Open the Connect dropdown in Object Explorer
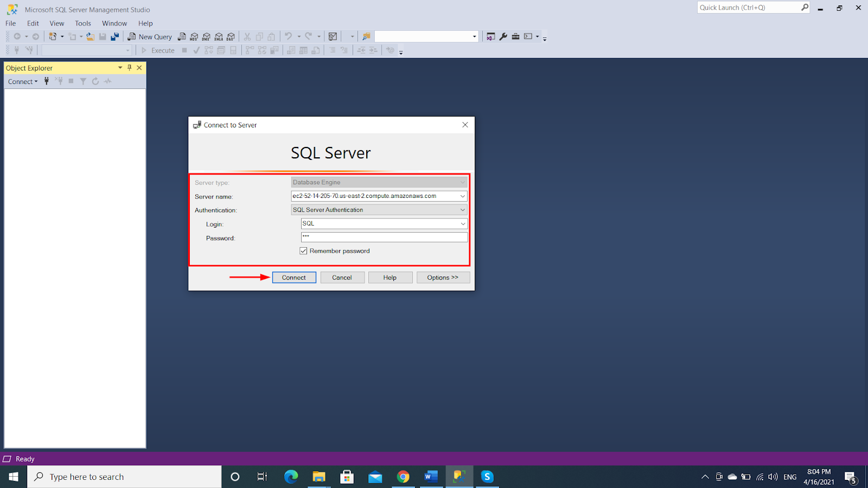This screenshot has width=868, height=488. [23, 81]
